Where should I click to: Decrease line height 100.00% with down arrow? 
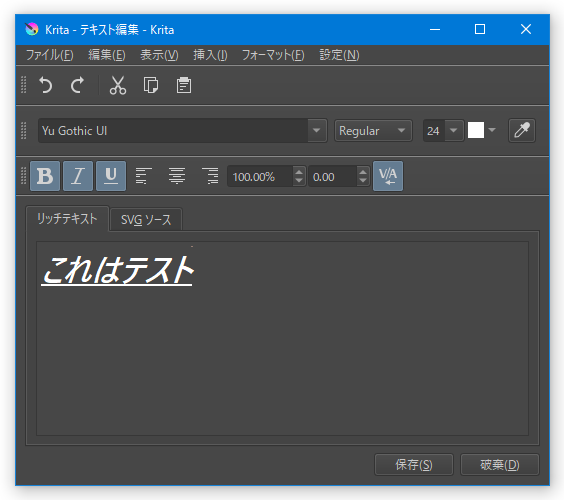tap(299, 181)
